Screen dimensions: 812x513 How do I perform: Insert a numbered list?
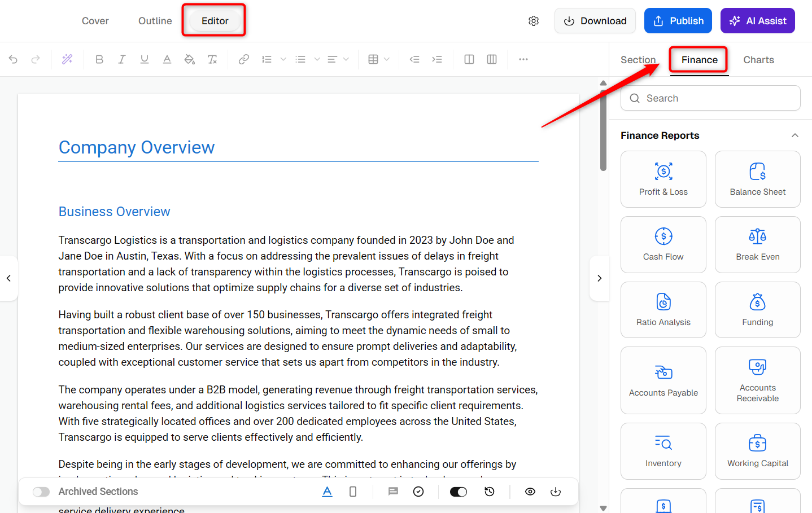pyautogui.click(x=267, y=59)
